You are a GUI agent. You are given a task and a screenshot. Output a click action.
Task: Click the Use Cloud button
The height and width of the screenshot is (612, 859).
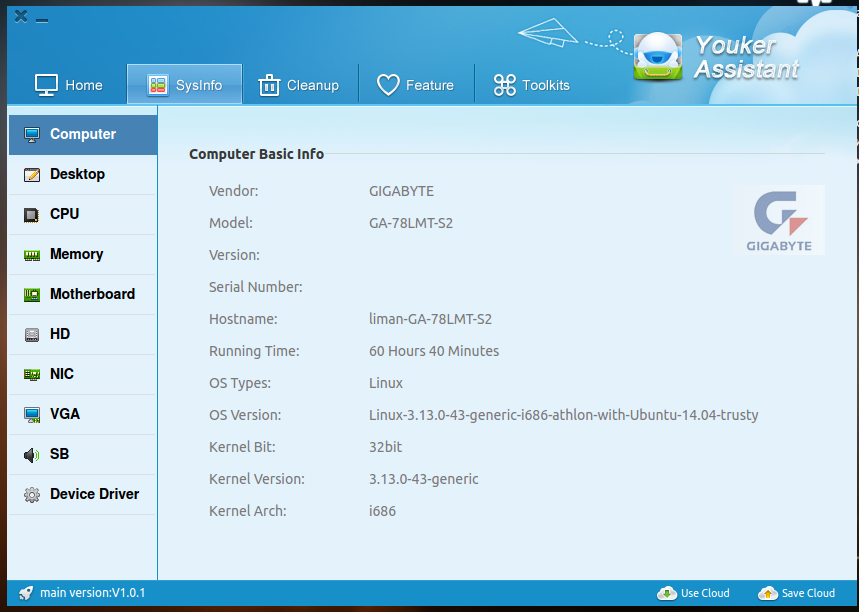[694, 593]
